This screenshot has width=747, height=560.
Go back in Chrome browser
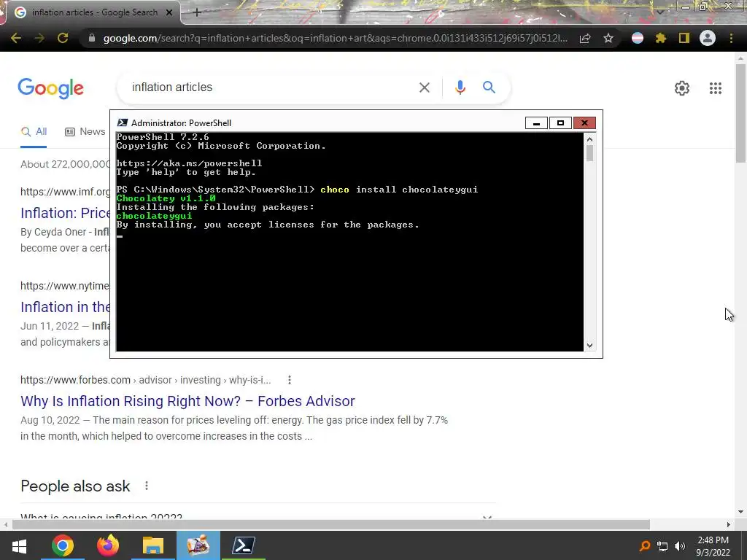coord(16,38)
